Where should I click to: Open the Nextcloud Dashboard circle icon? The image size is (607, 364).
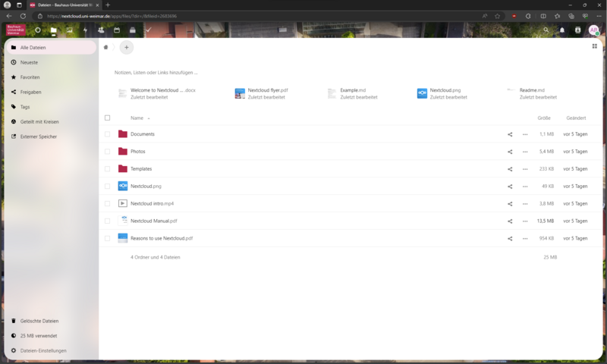tap(37, 30)
